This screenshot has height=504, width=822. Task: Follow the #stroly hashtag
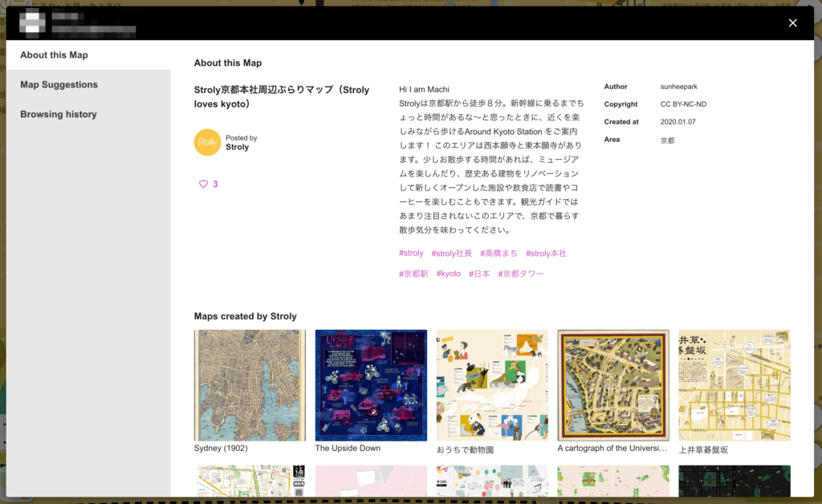click(411, 253)
